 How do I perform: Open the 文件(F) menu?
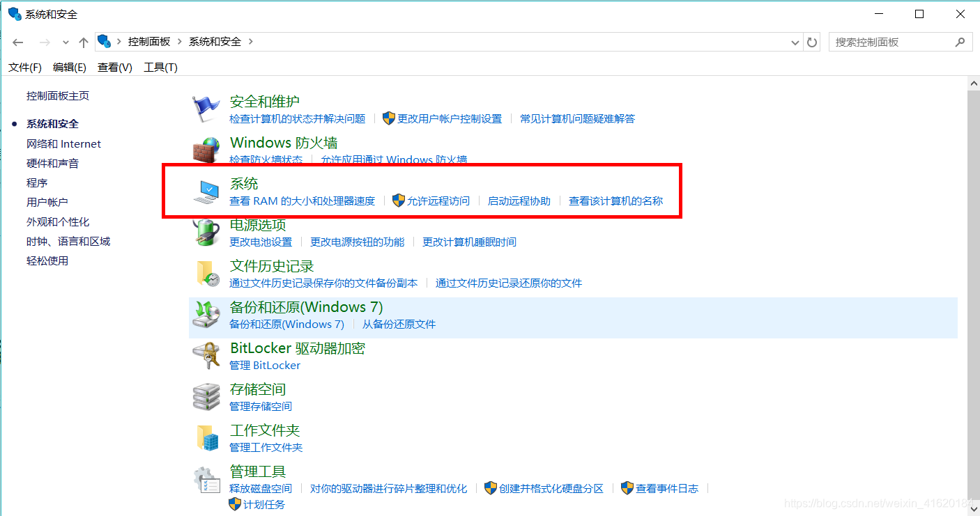pyautogui.click(x=25, y=68)
